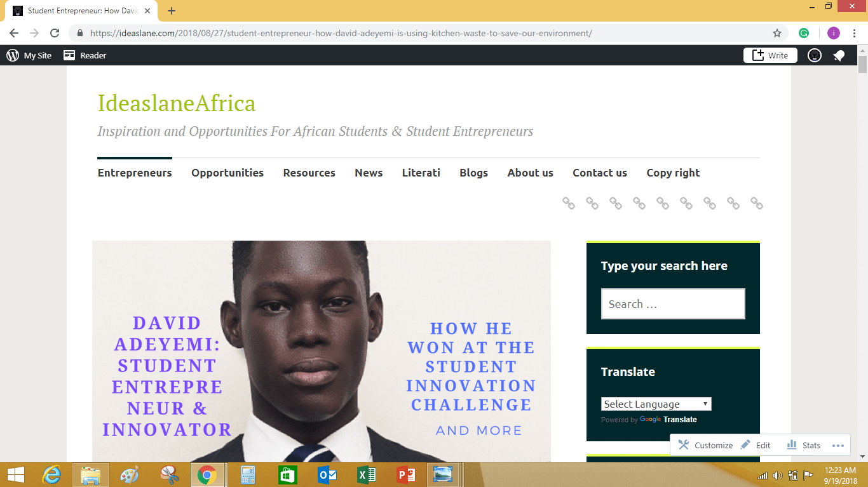The width and height of the screenshot is (868, 487).
Task: Click the Edit post button
Action: point(756,445)
